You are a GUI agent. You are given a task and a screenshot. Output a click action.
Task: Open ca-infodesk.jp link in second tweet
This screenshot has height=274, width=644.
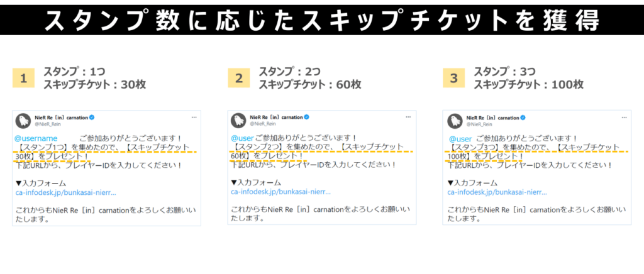[280, 192]
